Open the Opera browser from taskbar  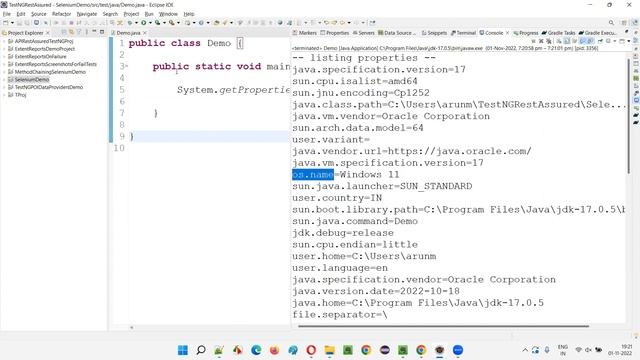click(311, 350)
